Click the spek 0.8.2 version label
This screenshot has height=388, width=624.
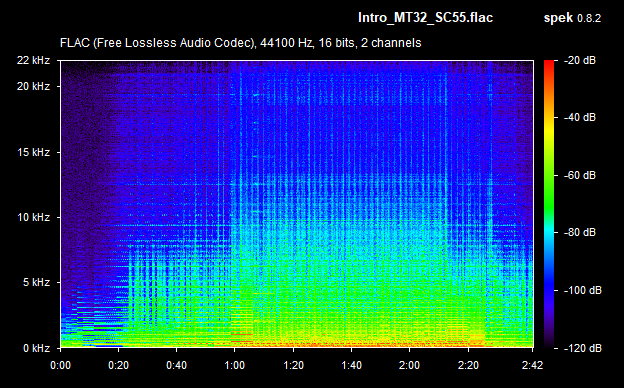point(572,18)
